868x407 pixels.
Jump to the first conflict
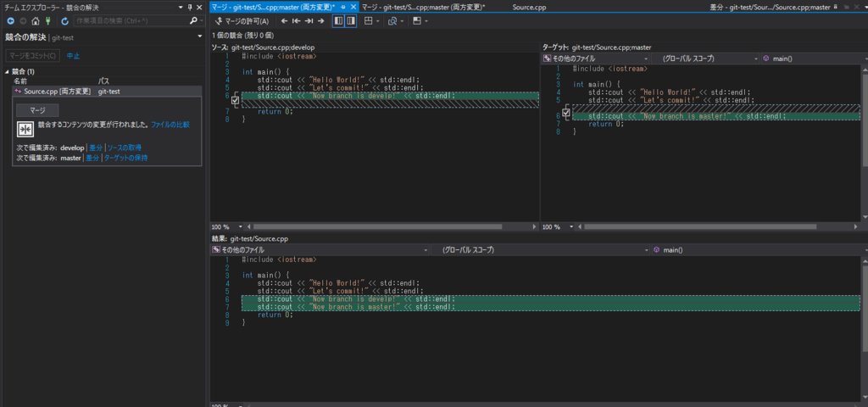297,21
